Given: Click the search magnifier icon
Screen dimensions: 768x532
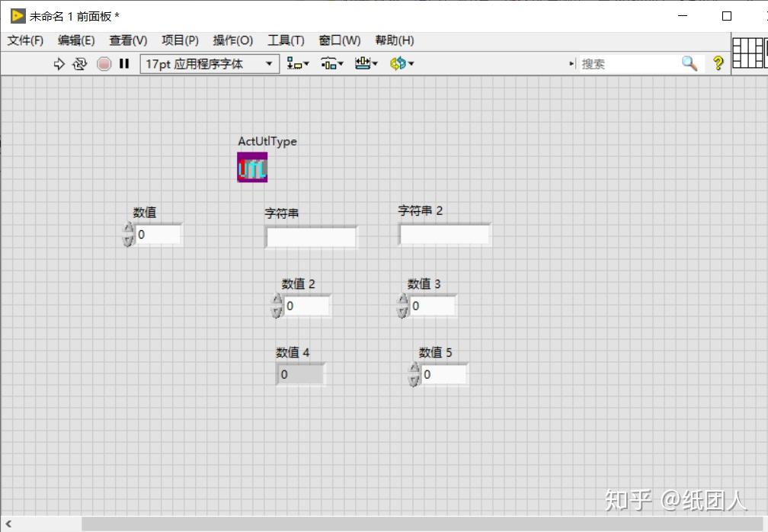Looking at the screenshot, I should coord(688,64).
